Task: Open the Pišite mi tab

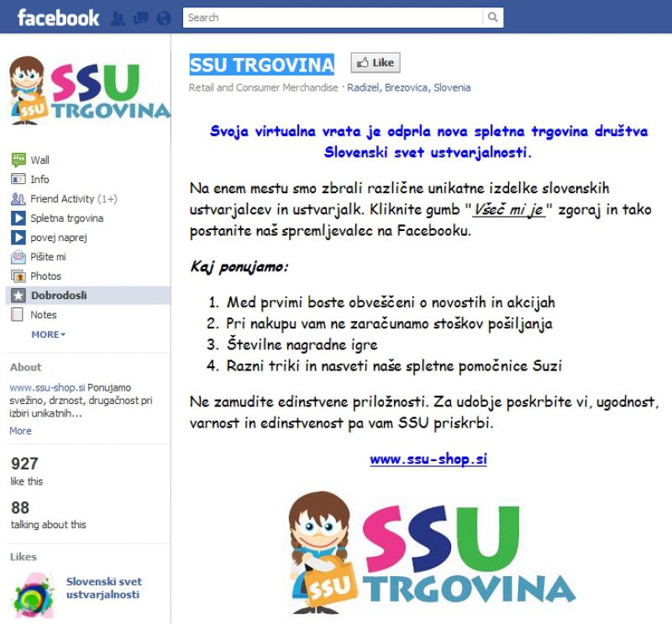Action: click(48, 257)
